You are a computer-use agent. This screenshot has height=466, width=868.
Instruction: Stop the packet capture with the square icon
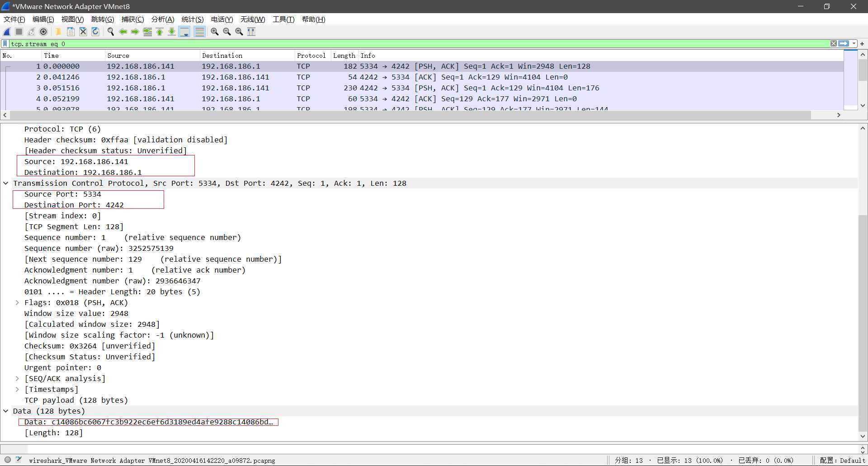click(x=19, y=32)
